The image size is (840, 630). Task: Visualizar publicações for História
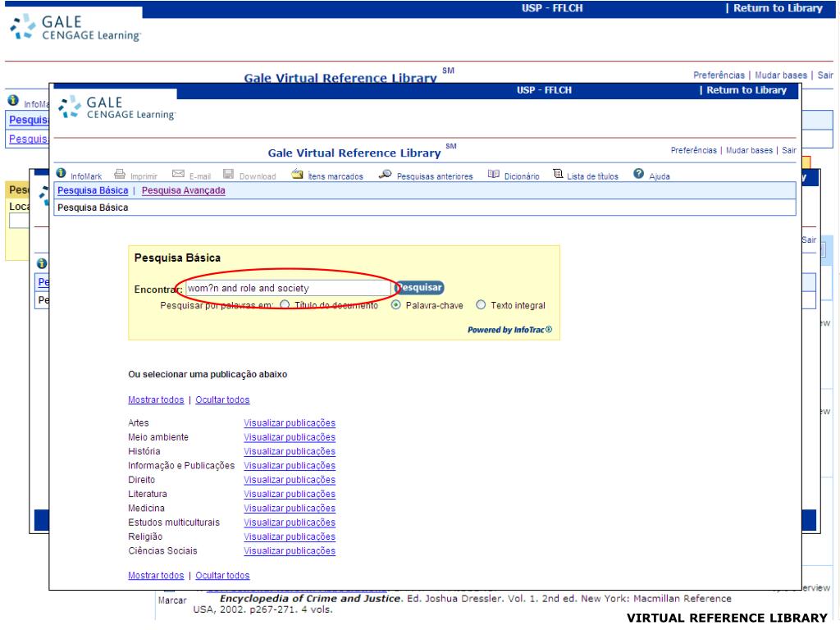(290, 451)
